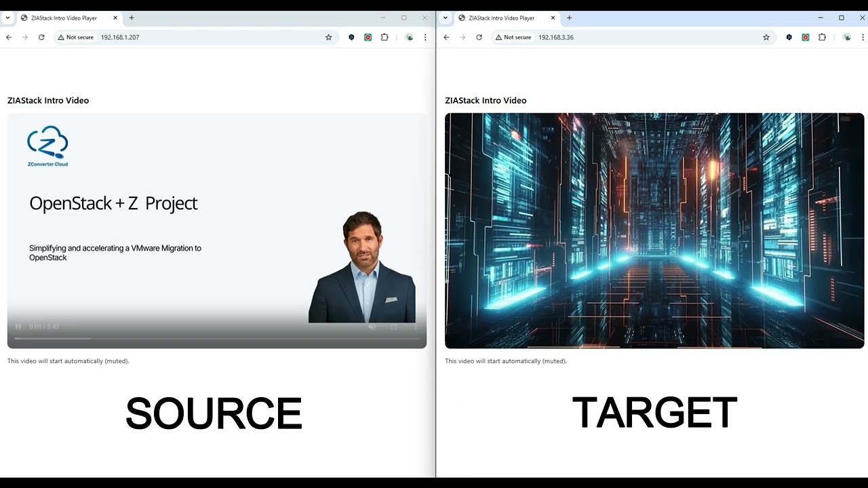Go forward in the source browser window
This screenshot has height=488, width=868.
pyautogui.click(x=25, y=37)
